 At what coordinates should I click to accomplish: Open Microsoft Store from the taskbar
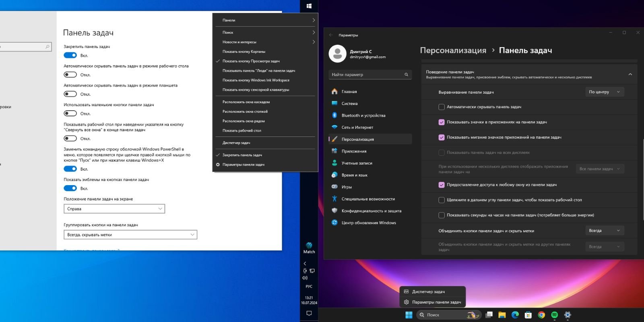pyautogui.click(x=528, y=315)
